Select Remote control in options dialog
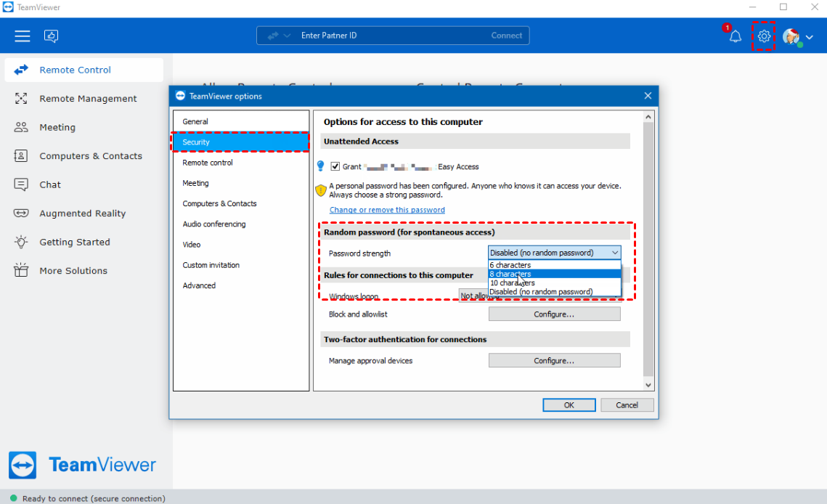This screenshot has width=827, height=504. [241, 163]
